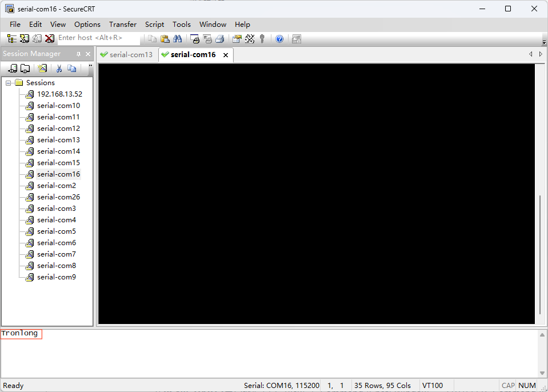Select the 192.168.13.52 session
This screenshot has height=392, width=548.
tap(59, 94)
